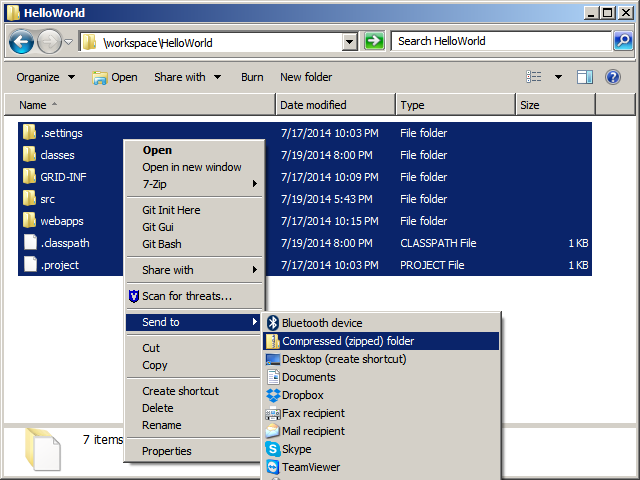Image resolution: width=640 pixels, height=480 pixels.
Task: Select Dropbox in the Send to submenu
Action: (302, 395)
